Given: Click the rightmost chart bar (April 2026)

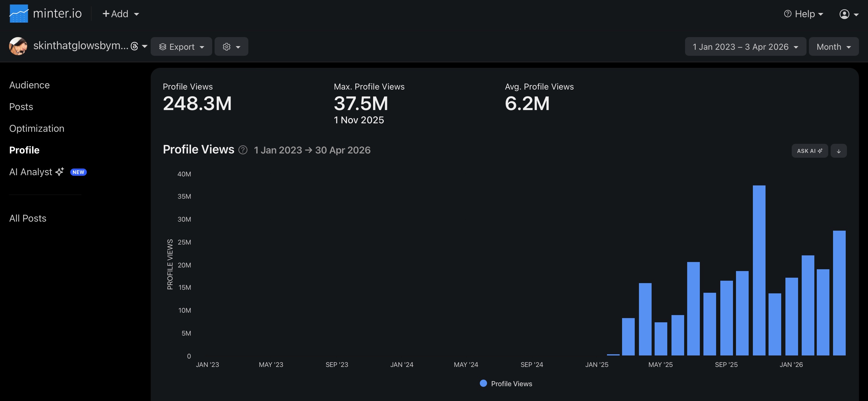Looking at the screenshot, I should (839, 293).
